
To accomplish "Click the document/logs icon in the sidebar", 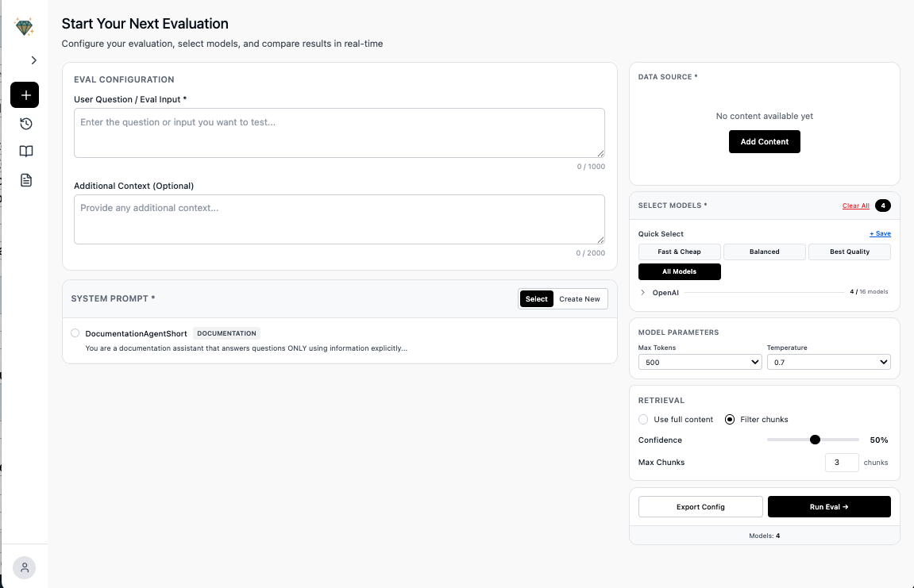I will (25, 180).
